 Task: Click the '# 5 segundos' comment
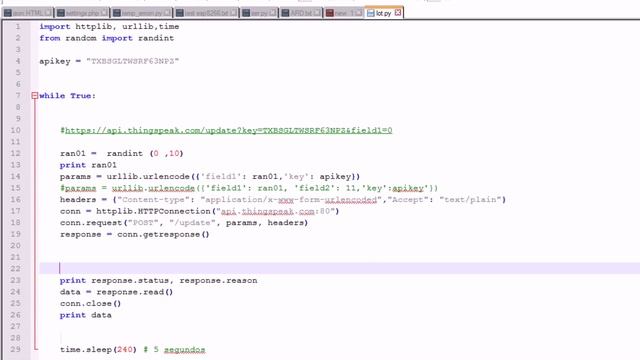[x=174, y=350]
